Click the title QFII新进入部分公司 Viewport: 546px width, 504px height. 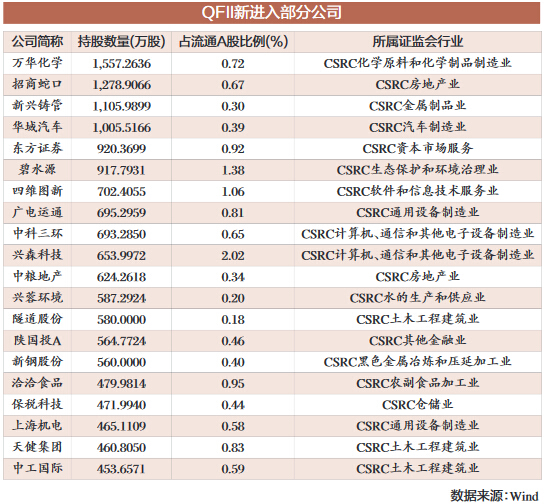(x=271, y=13)
